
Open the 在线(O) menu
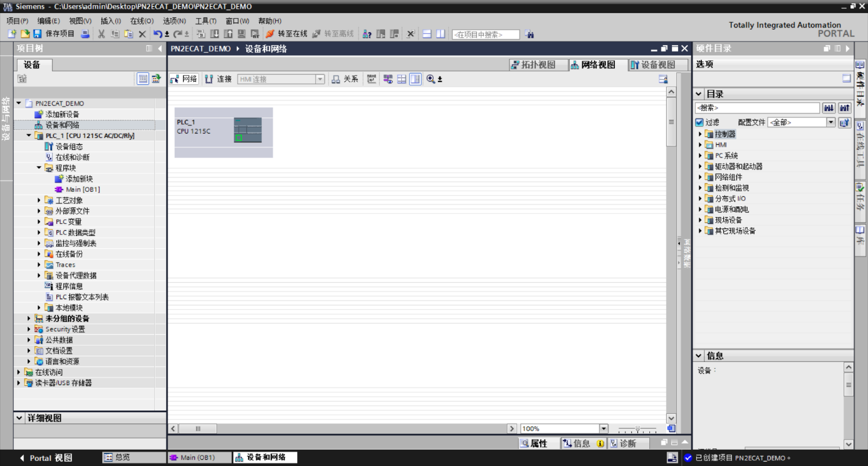pos(142,21)
